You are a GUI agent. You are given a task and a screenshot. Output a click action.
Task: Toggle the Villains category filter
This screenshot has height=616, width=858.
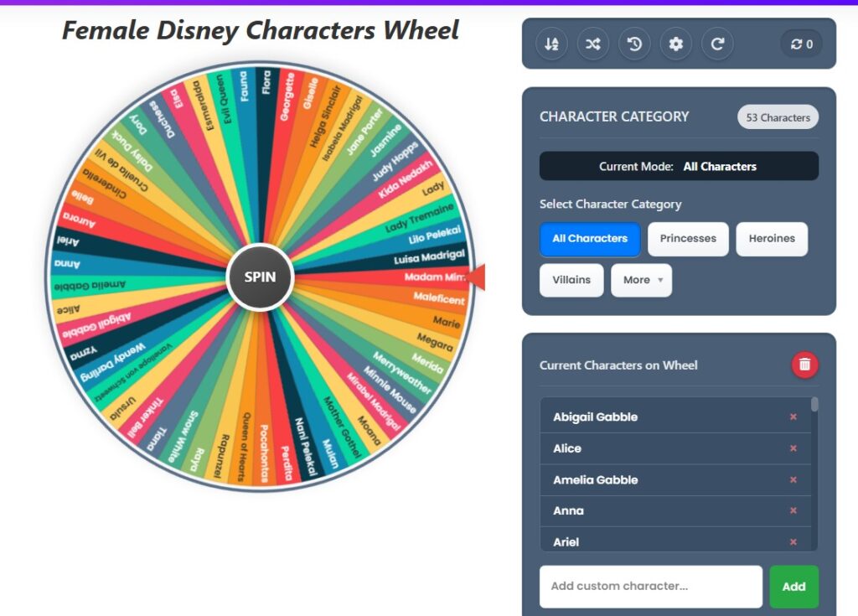[x=571, y=280]
